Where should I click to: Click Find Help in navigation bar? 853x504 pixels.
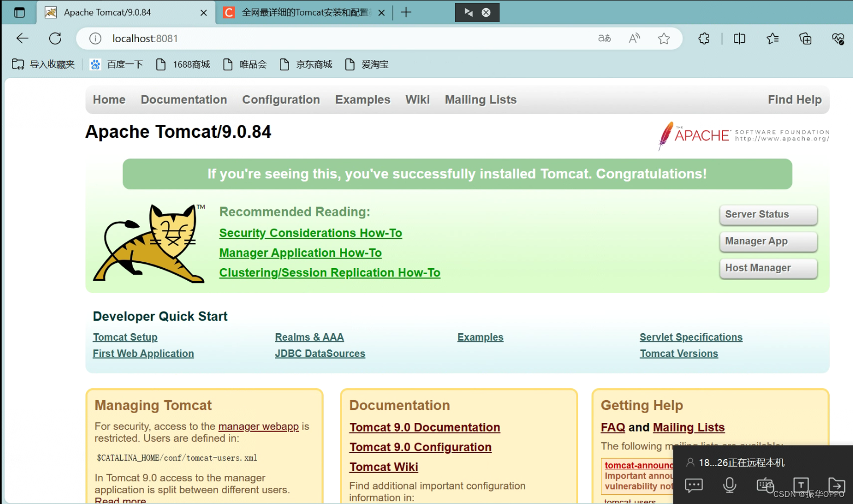[x=795, y=100]
